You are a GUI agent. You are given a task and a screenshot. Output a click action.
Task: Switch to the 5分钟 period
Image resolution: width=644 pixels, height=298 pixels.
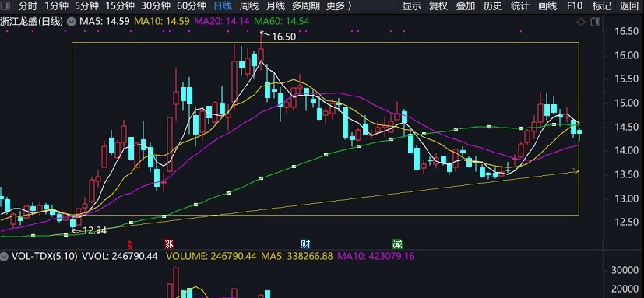point(86,6)
